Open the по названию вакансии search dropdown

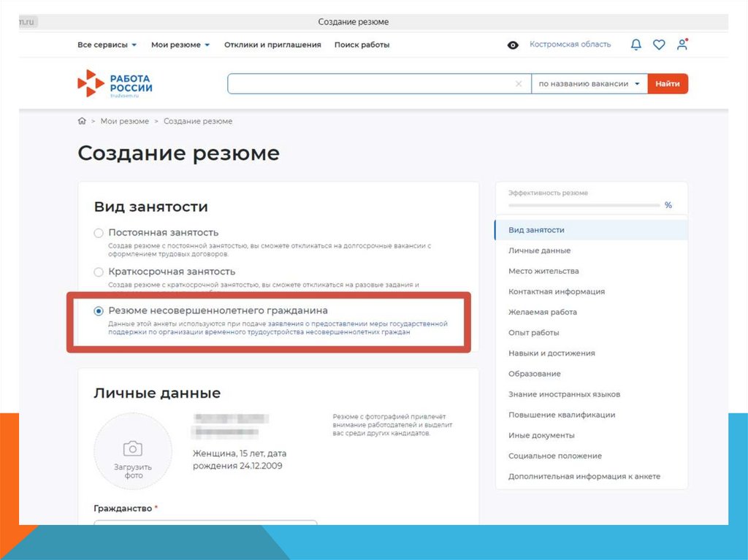pos(589,83)
